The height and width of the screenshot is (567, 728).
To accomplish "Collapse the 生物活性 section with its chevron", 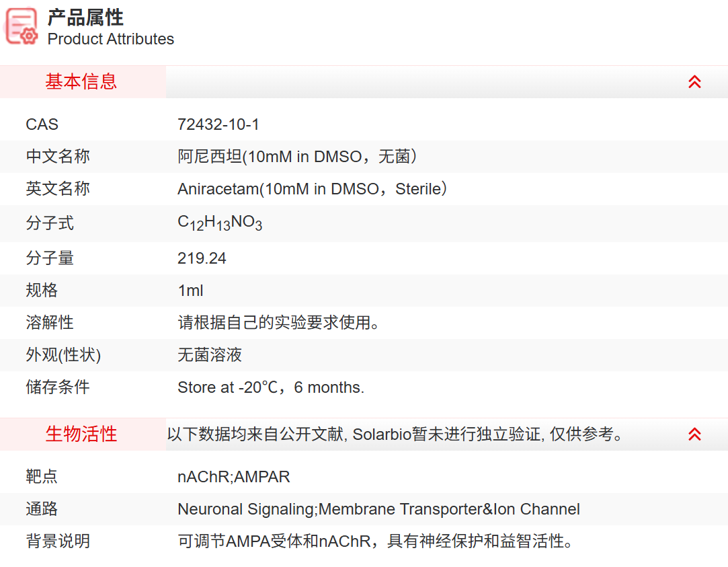I will [694, 434].
